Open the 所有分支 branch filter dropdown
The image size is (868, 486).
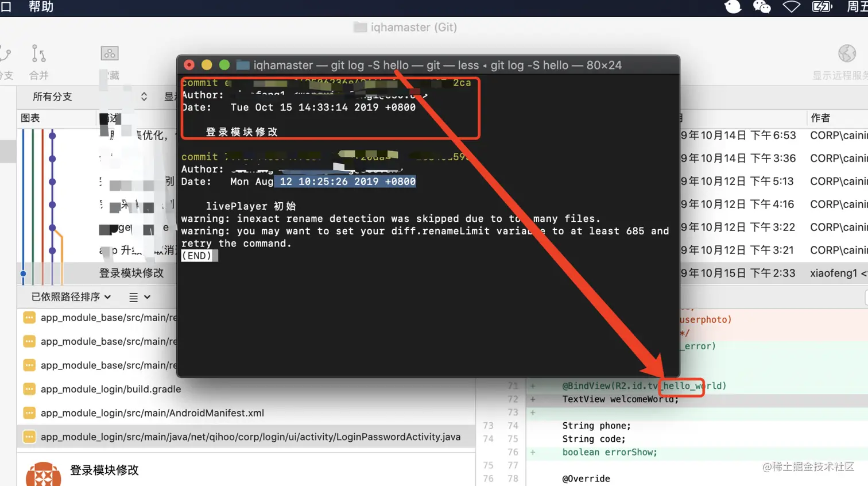point(90,97)
